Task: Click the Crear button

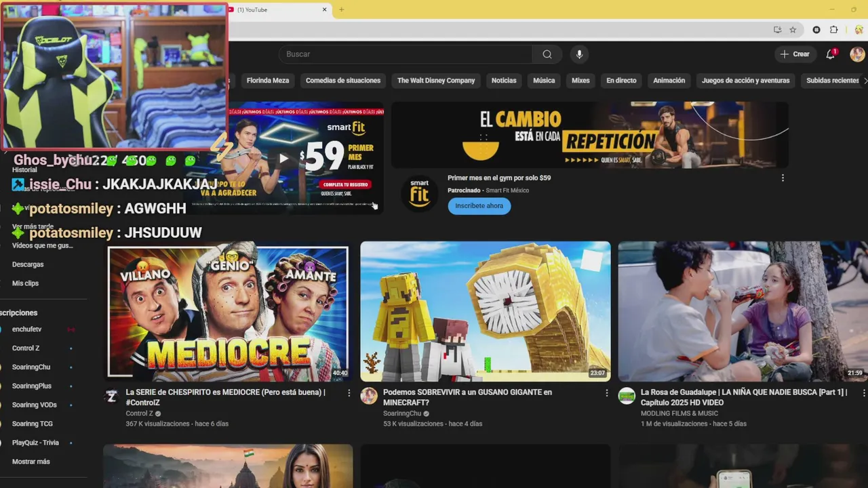Action: [x=795, y=54]
